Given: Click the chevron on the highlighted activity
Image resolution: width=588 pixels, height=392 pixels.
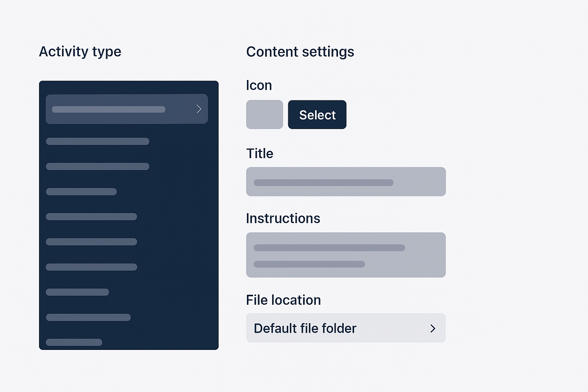Looking at the screenshot, I should [199, 109].
